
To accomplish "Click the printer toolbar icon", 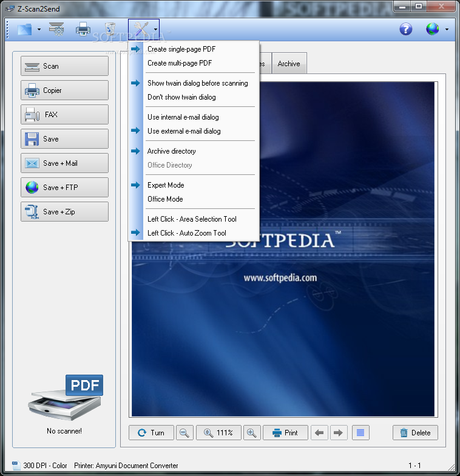I will (83, 29).
